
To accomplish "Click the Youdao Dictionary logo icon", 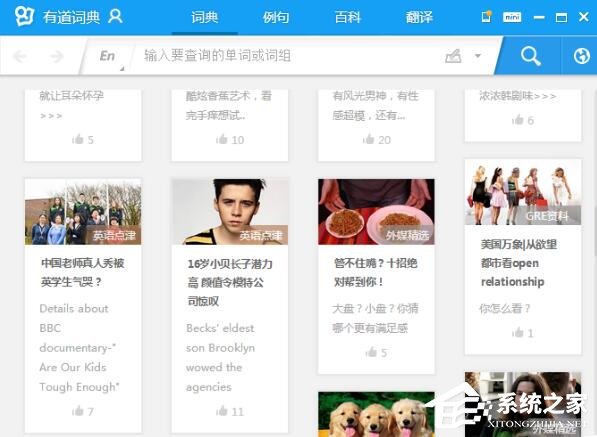I will pyautogui.click(x=24, y=16).
